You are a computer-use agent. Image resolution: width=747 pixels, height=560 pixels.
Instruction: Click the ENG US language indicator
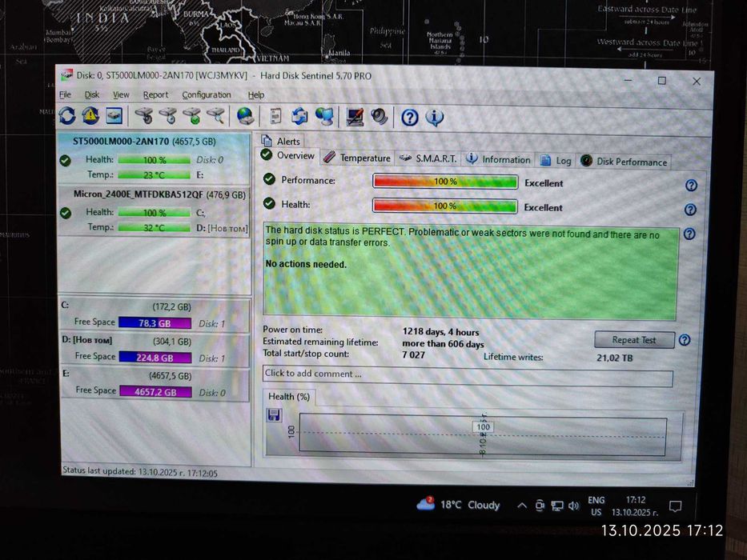pyautogui.click(x=596, y=506)
